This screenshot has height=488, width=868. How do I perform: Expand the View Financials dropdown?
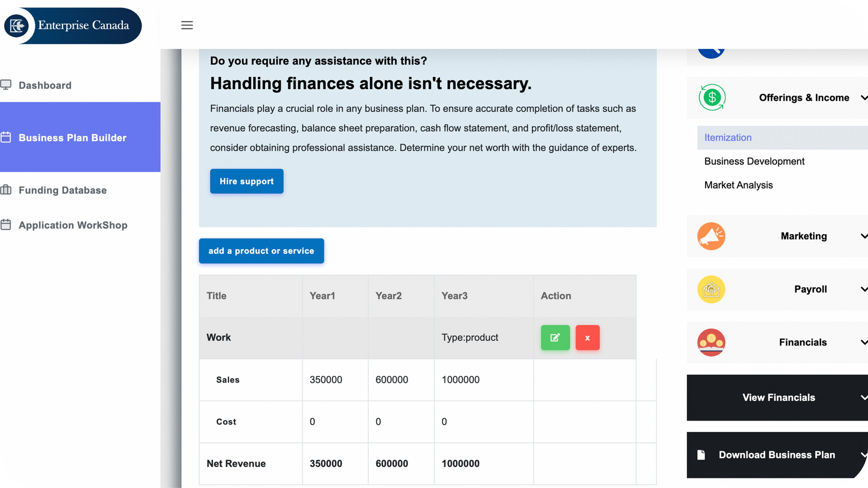[863, 397]
